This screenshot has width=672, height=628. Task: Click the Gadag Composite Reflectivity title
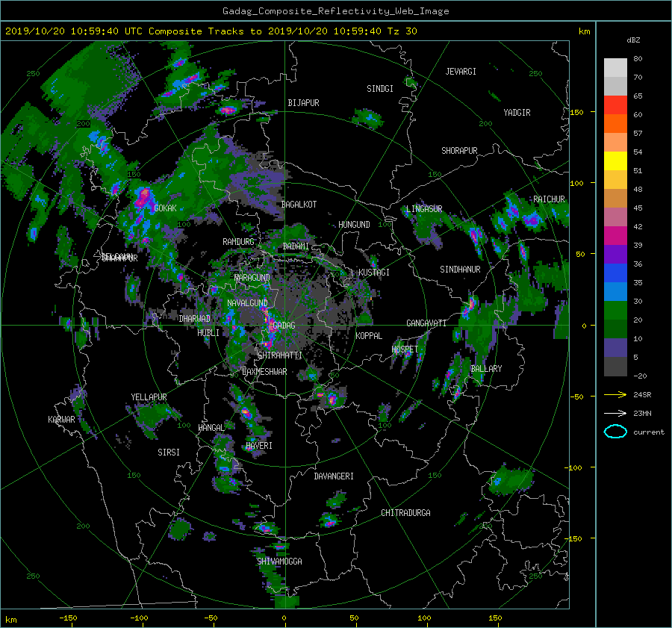click(335, 11)
